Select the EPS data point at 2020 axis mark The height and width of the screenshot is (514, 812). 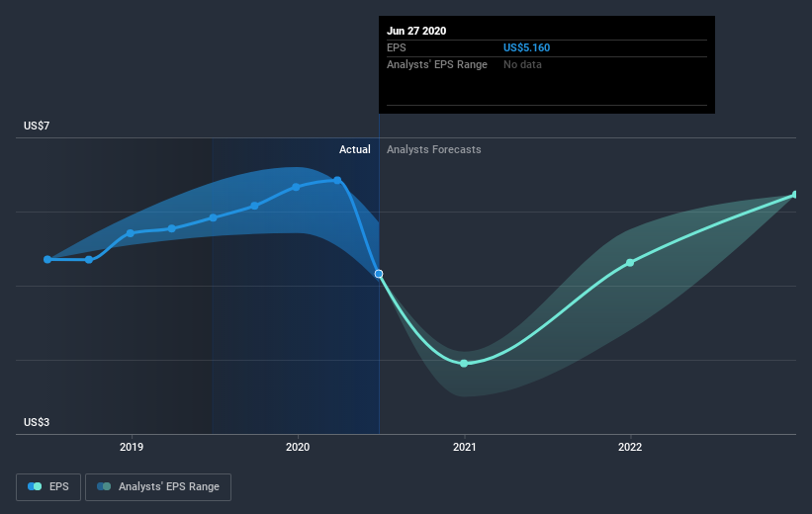[x=296, y=187]
